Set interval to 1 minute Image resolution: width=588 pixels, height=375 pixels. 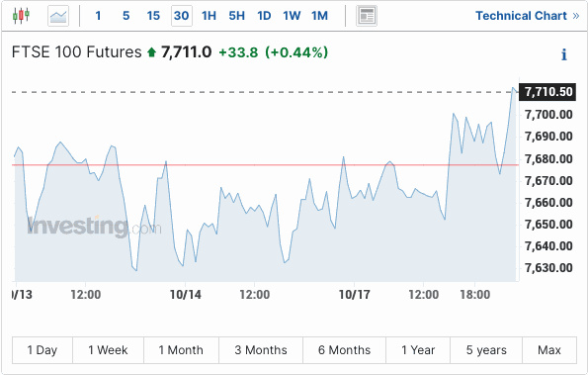[x=98, y=16]
